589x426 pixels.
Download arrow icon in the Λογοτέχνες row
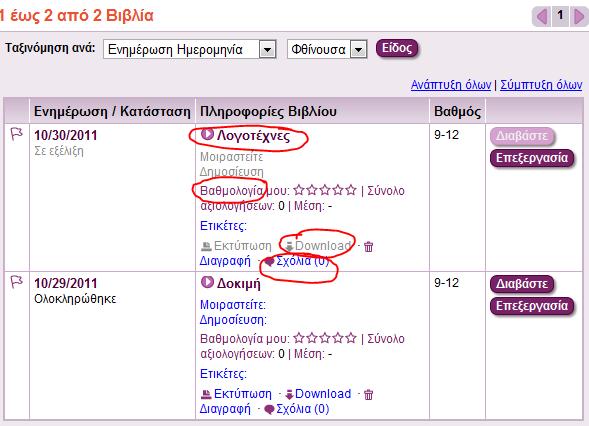coord(289,246)
